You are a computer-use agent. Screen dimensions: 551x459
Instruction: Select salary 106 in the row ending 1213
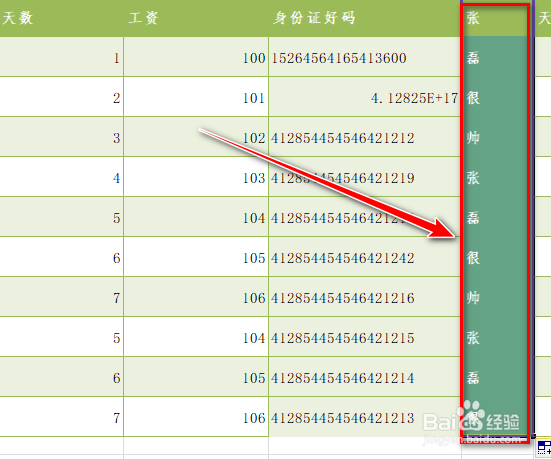[196, 417]
